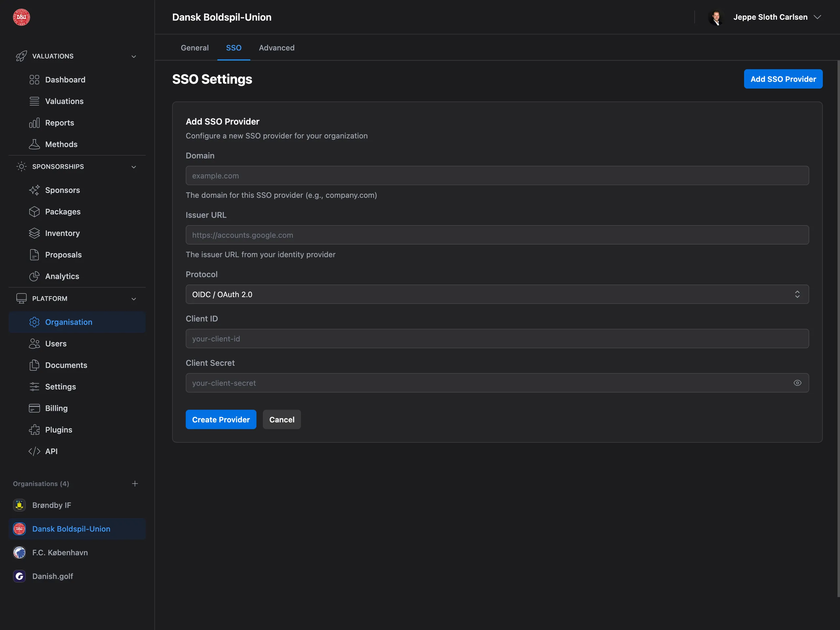Cancel adding the SSO provider

point(282,420)
